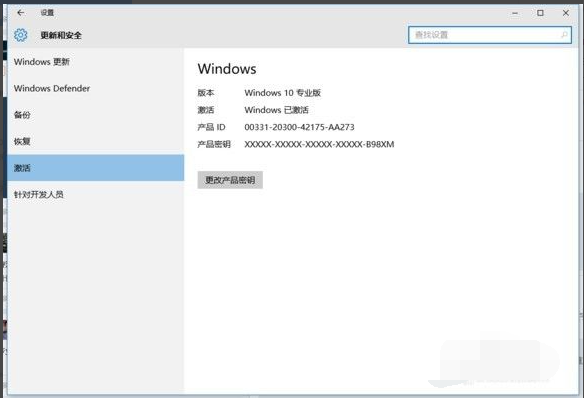Click product key ending B98XM

pos(319,144)
